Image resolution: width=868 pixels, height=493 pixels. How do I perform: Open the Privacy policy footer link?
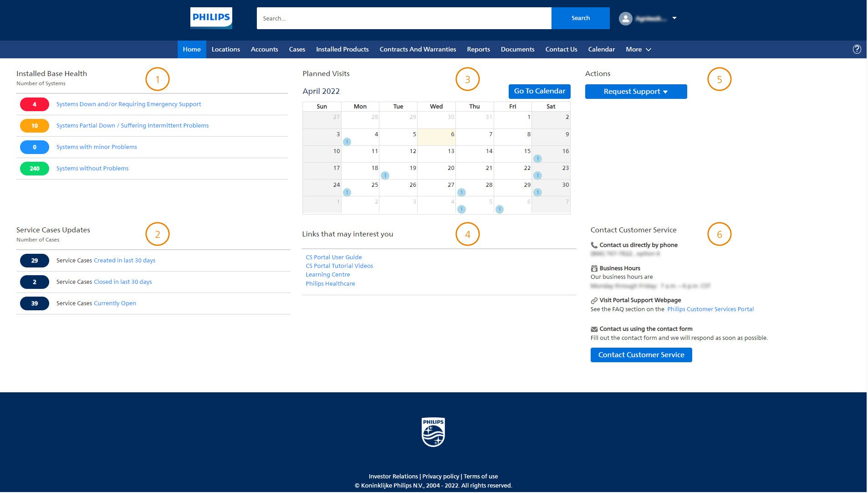click(440, 476)
